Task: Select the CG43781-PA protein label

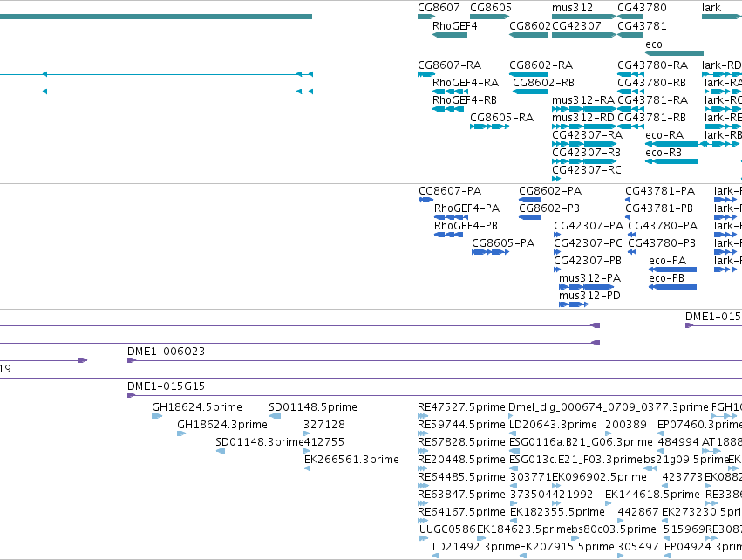Action: click(660, 191)
